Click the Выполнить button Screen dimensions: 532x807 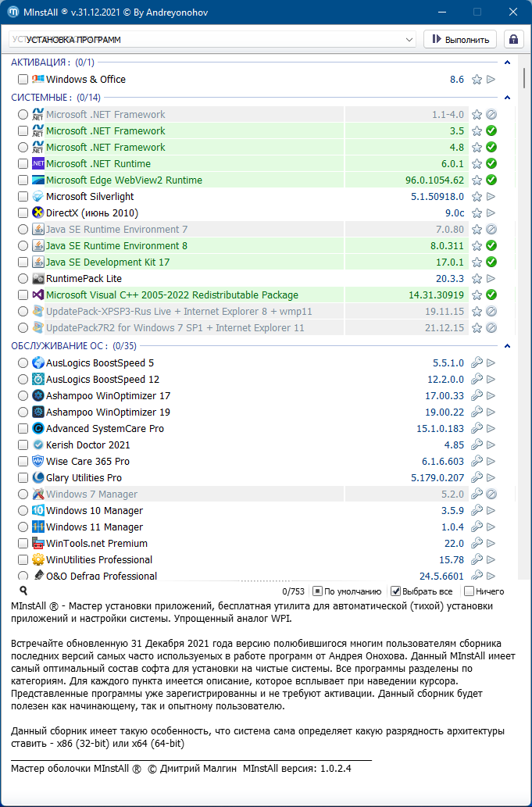click(460, 39)
